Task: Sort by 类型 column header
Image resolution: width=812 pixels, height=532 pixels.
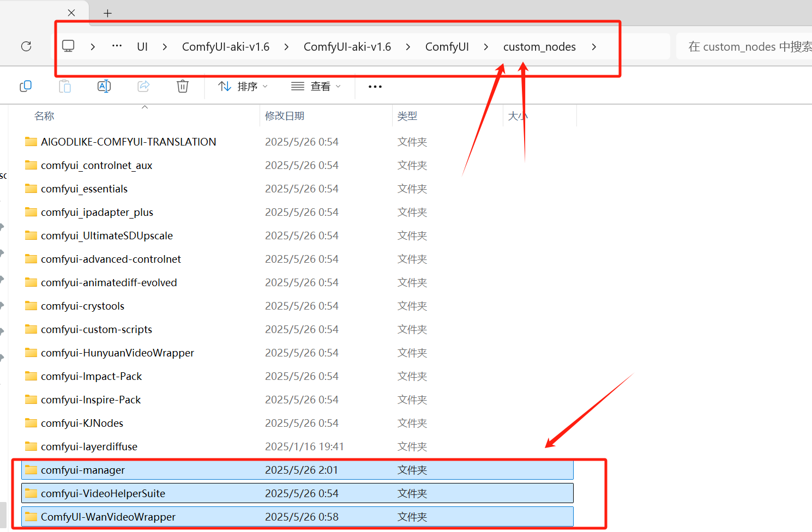Action: (407, 116)
